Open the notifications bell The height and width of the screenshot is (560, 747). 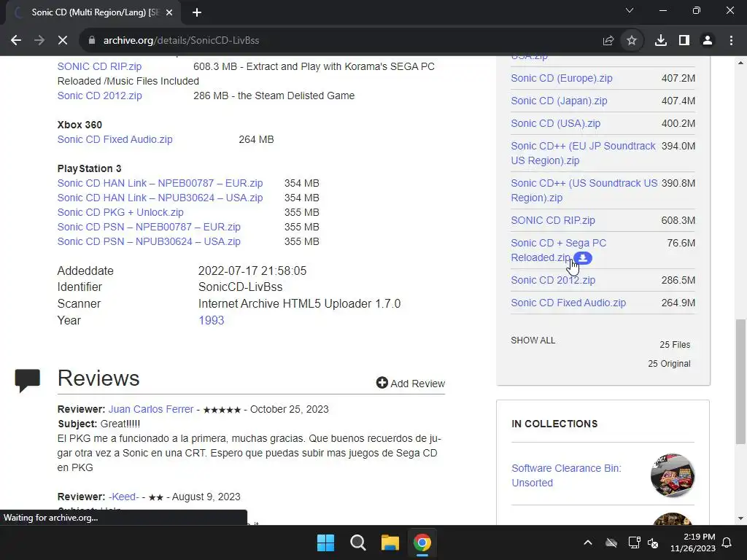point(727,542)
